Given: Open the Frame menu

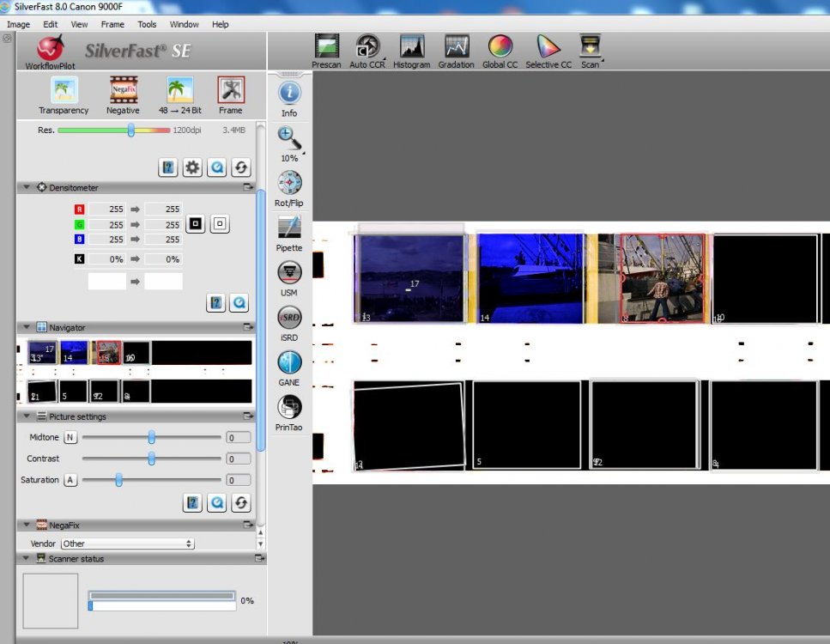Looking at the screenshot, I should pos(112,25).
